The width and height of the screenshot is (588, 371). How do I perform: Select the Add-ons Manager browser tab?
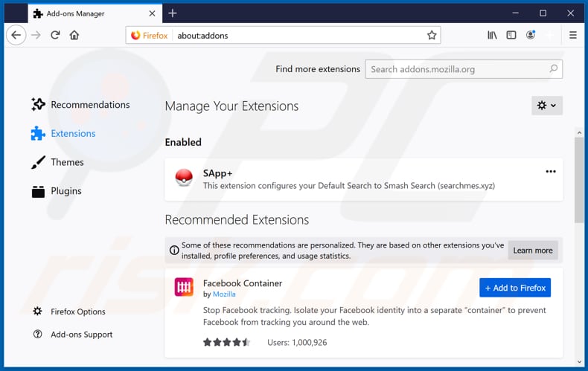click(x=95, y=13)
